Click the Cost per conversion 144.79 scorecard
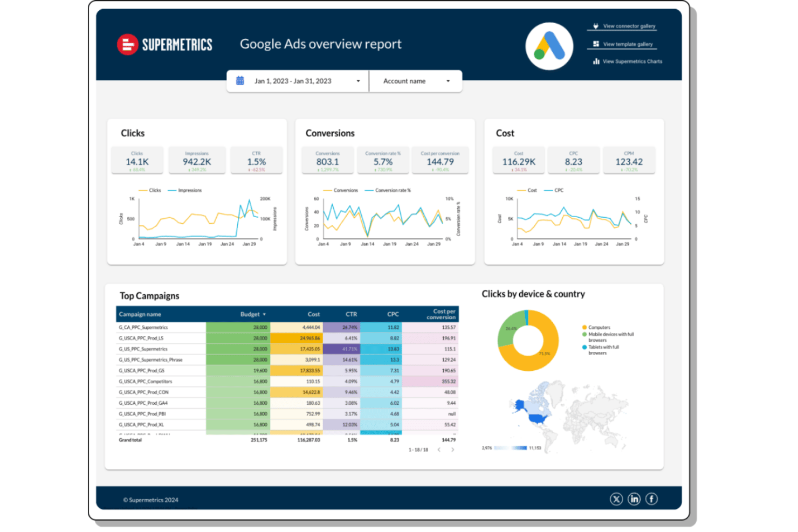 pyautogui.click(x=440, y=161)
